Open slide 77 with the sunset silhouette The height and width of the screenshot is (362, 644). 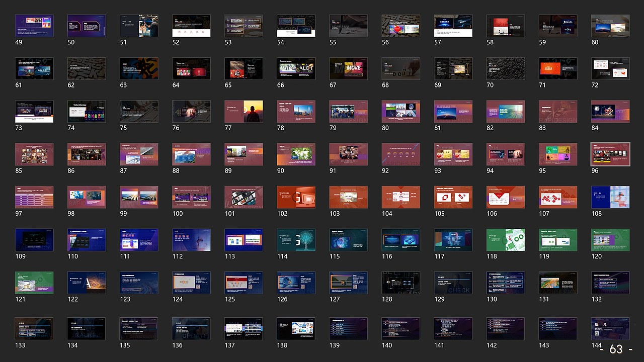(x=244, y=111)
